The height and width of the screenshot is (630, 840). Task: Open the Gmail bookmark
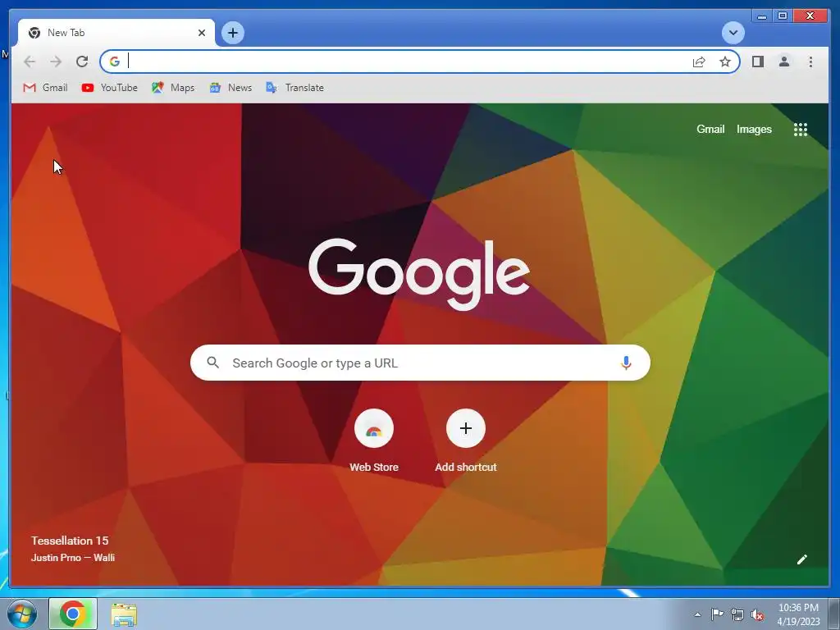tap(46, 87)
